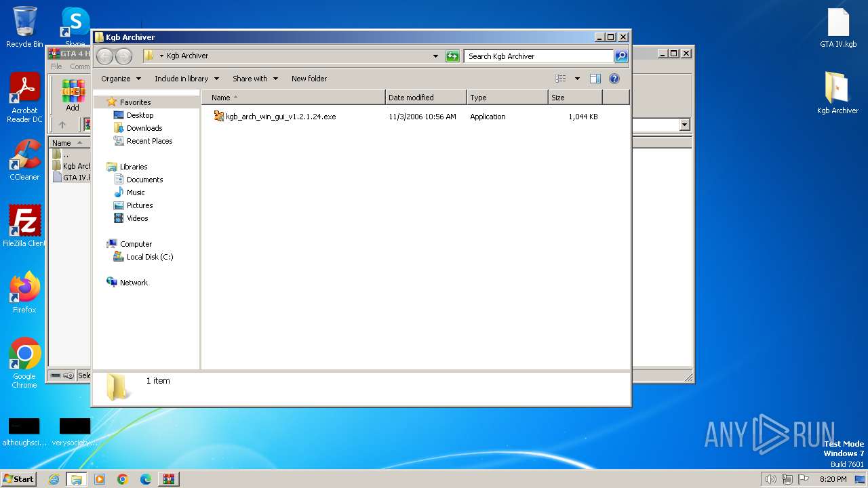The width and height of the screenshot is (868, 488).
Task: Expand the views options arrow
Action: coord(577,79)
